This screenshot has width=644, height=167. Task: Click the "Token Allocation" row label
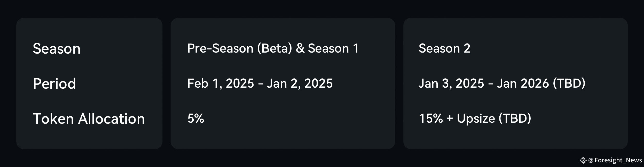pyautogui.click(x=89, y=119)
